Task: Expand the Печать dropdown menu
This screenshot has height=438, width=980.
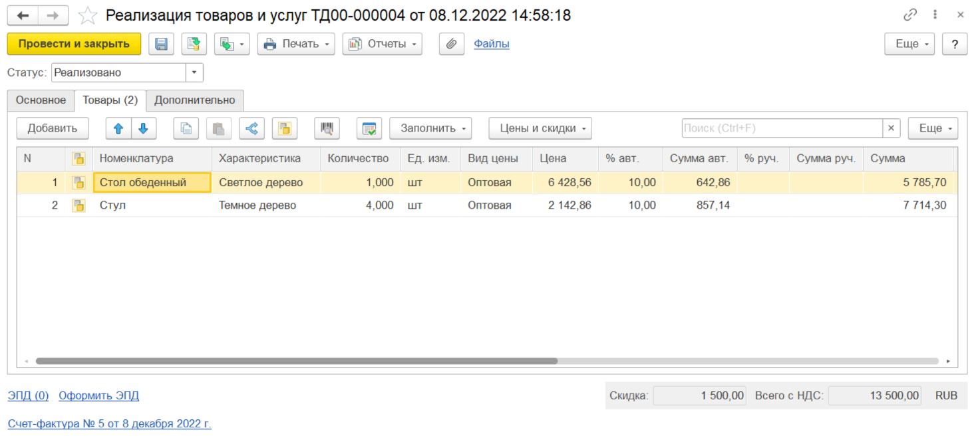Action: click(296, 44)
